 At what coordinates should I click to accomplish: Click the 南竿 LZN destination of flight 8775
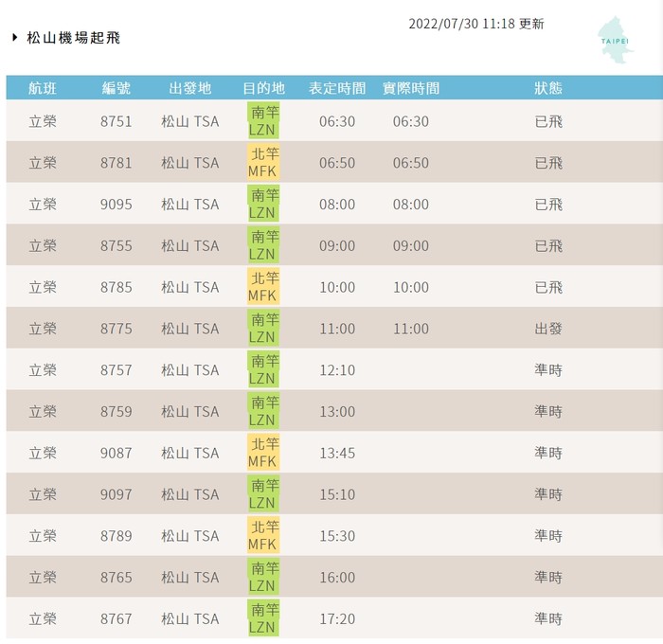coord(263,328)
